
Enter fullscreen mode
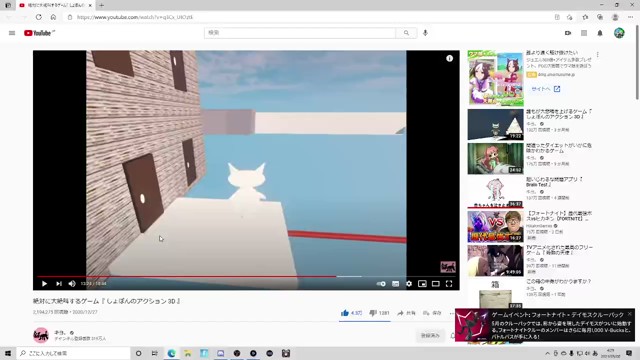pyautogui.click(x=449, y=284)
